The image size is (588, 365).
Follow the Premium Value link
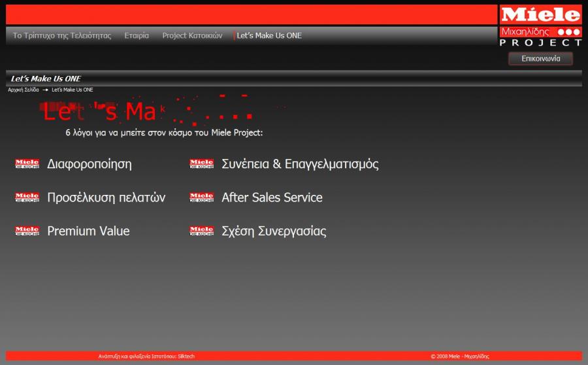point(88,231)
